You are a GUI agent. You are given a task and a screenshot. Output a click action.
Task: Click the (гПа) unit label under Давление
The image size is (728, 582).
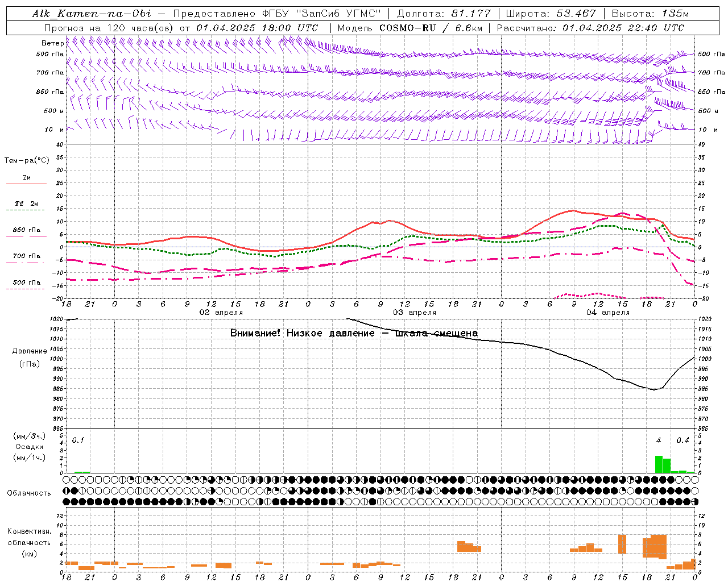30,364
